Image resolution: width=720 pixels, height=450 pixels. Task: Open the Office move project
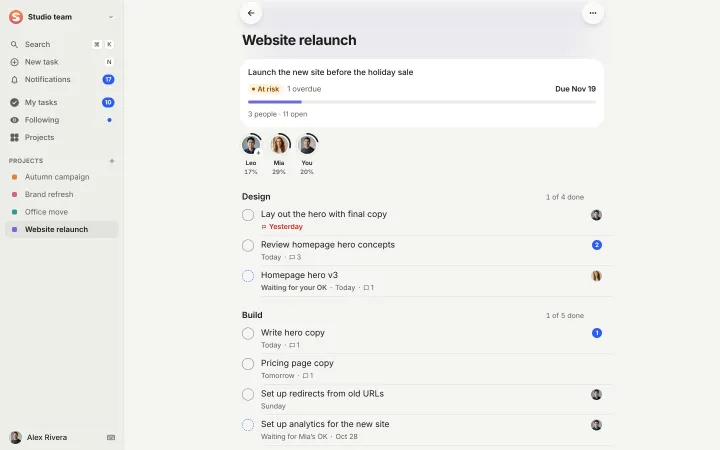(x=62, y=212)
